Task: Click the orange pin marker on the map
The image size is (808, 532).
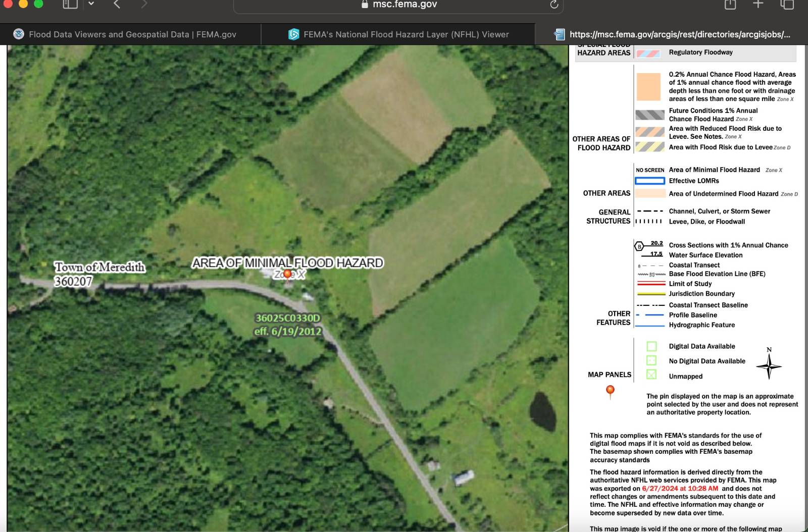Action: click(x=288, y=274)
